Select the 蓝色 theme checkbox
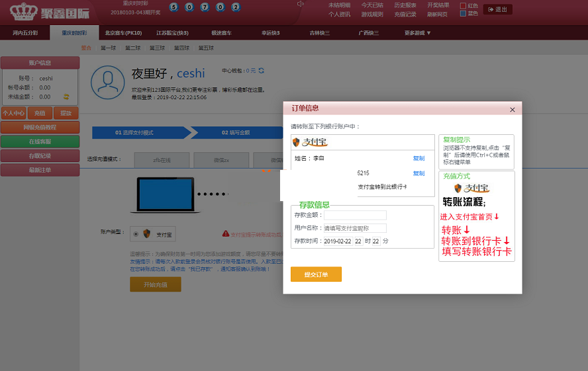 (x=463, y=13)
